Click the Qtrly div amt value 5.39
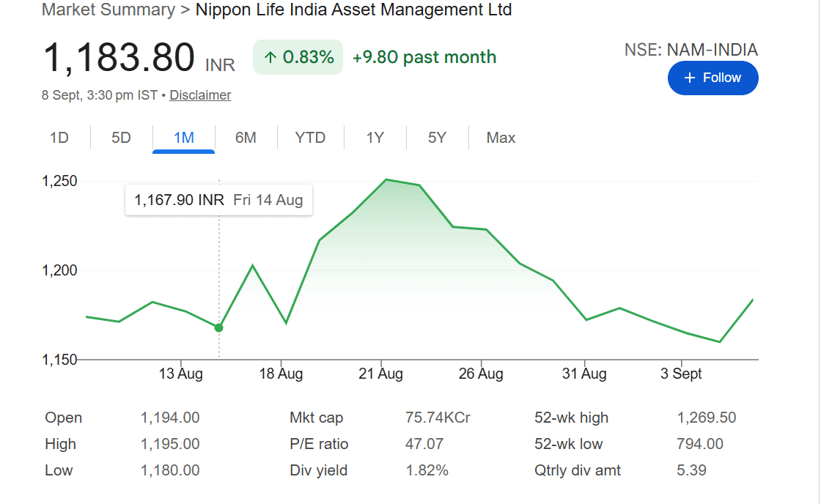The height and width of the screenshot is (504, 821). tap(691, 470)
